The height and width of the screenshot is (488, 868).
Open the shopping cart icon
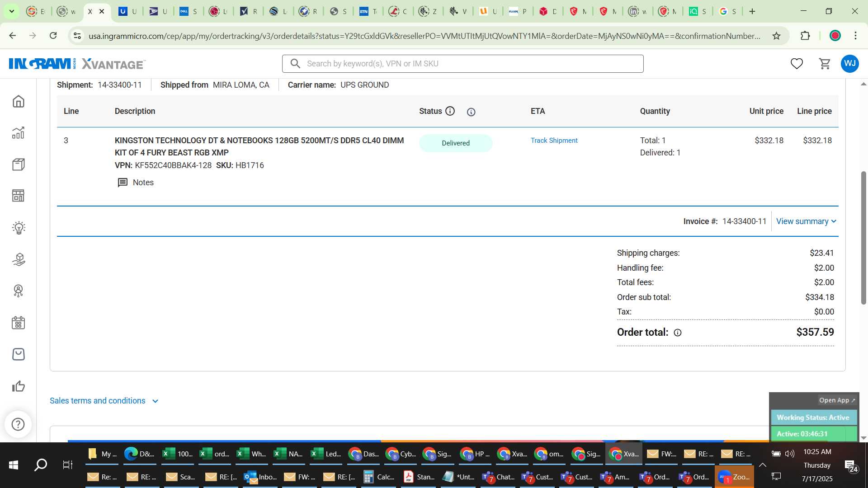pos(825,64)
